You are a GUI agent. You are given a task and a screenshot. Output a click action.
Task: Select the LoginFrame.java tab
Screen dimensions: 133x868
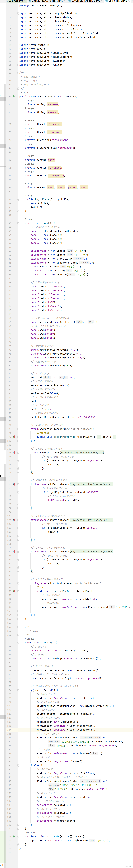point(118,1)
